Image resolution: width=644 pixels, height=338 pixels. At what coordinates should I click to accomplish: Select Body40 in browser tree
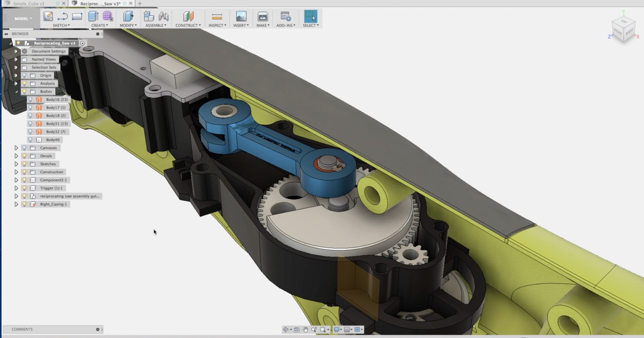point(53,140)
